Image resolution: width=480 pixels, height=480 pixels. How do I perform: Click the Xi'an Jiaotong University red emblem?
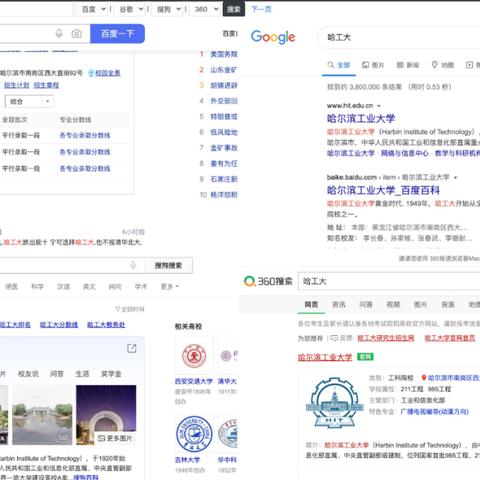point(194,356)
